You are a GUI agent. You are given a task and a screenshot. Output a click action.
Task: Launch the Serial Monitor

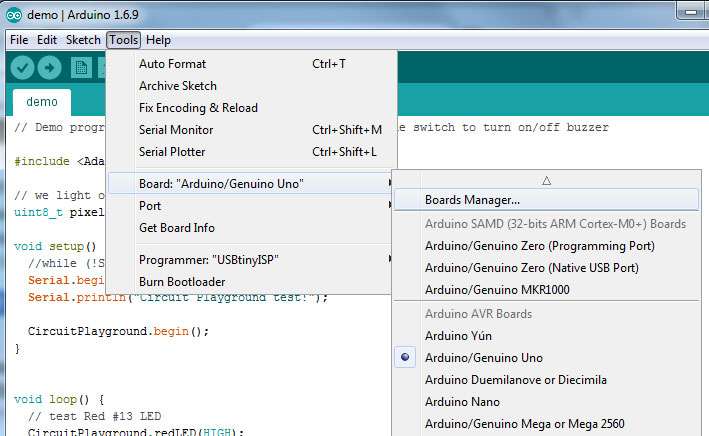(x=176, y=130)
